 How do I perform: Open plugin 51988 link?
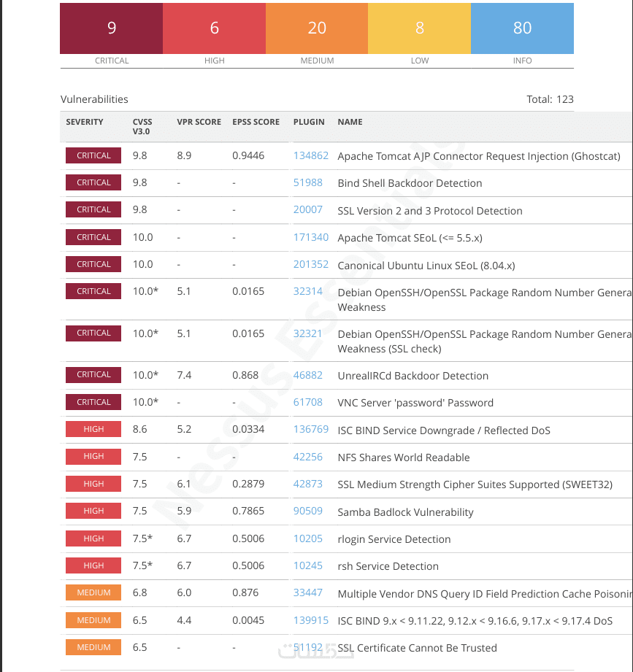click(x=307, y=182)
